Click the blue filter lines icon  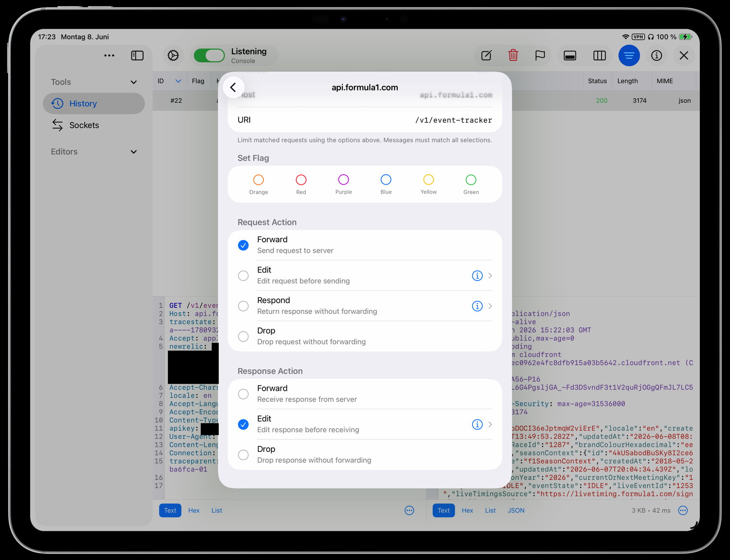point(629,56)
